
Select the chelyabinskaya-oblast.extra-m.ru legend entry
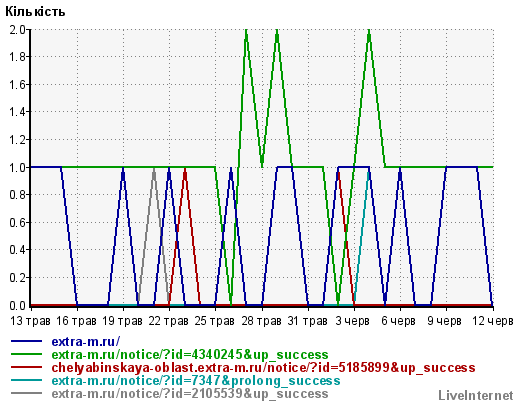[x=263, y=367]
